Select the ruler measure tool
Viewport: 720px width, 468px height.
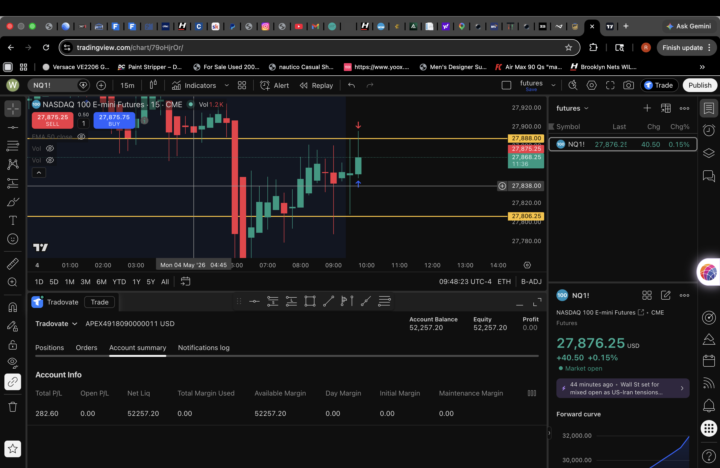click(13, 263)
